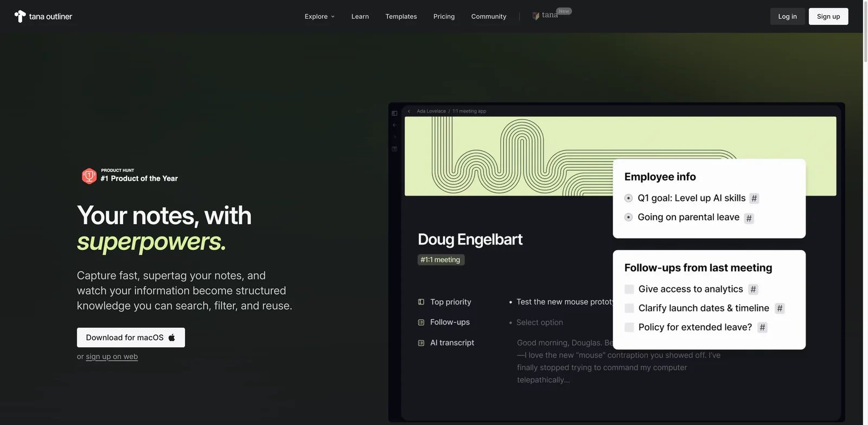Screen dimensions: 868x425
Task: Click the AI transcript field label
Action: pyautogui.click(x=452, y=343)
